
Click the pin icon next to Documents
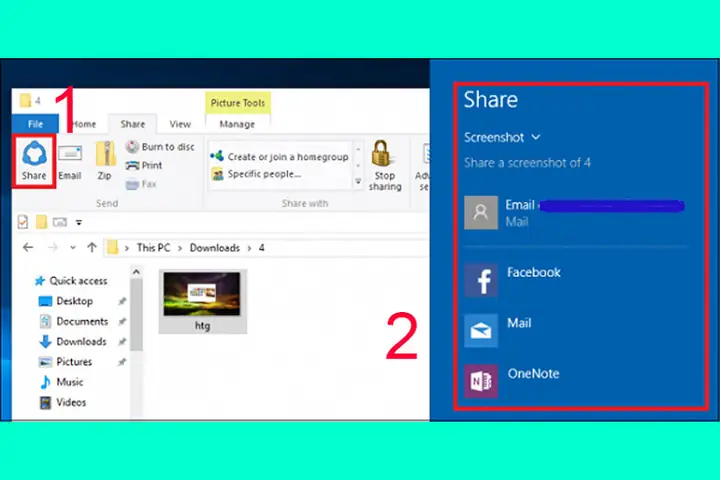tap(122, 322)
